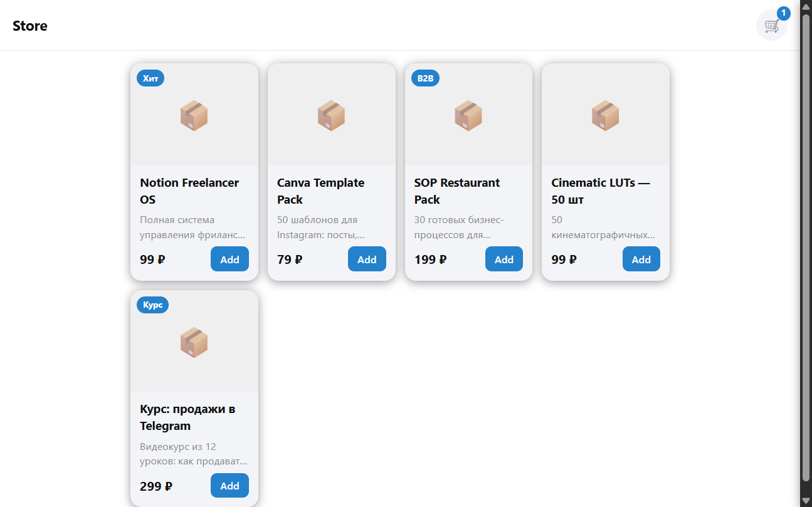Click the Cinematic LUTs box image
812x507 pixels.
click(606, 115)
